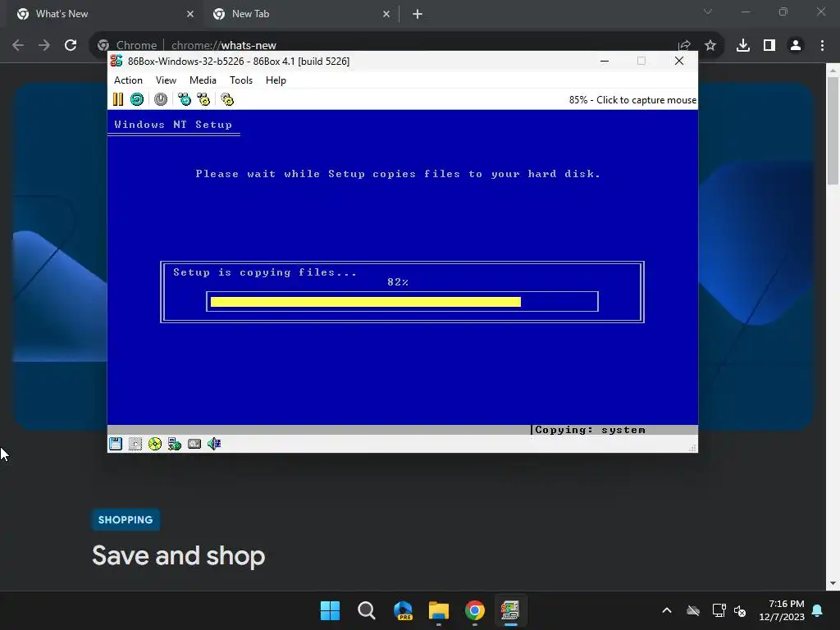Image resolution: width=840 pixels, height=630 pixels.
Task: Open 86Box from the taskbar
Action: point(510,610)
